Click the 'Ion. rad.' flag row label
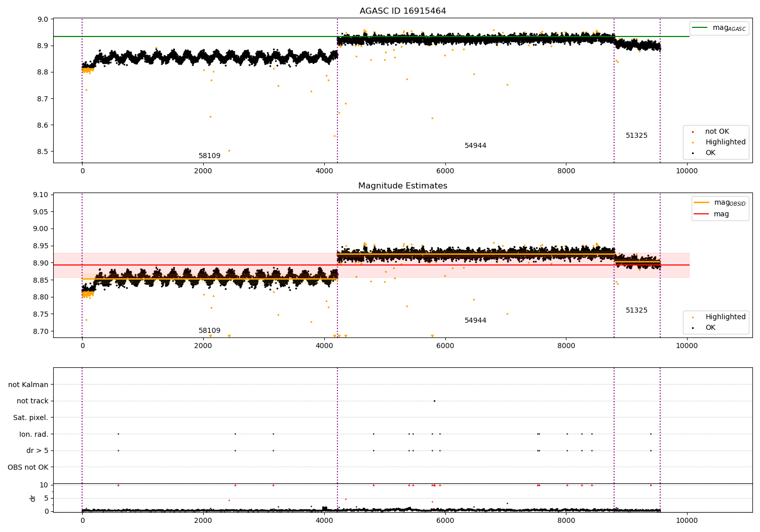 point(34,434)
